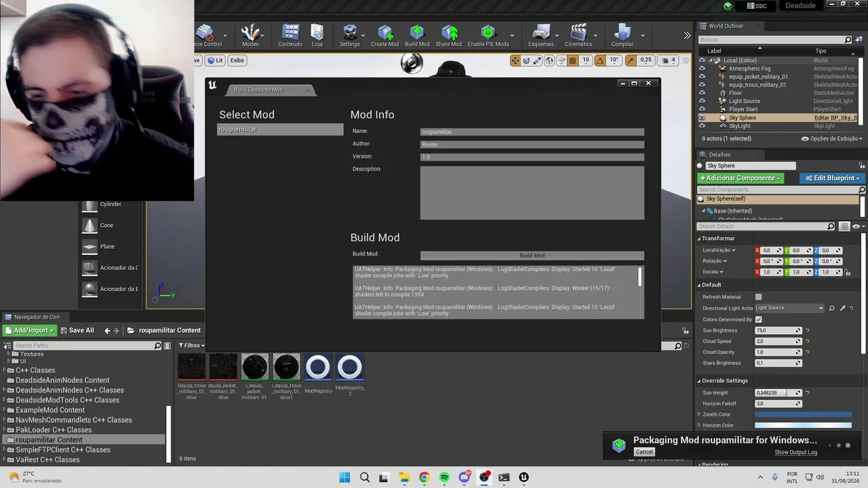Click the Build Mod button in dialog
Image resolution: width=868 pixels, height=488 pixels.
[532, 256]
